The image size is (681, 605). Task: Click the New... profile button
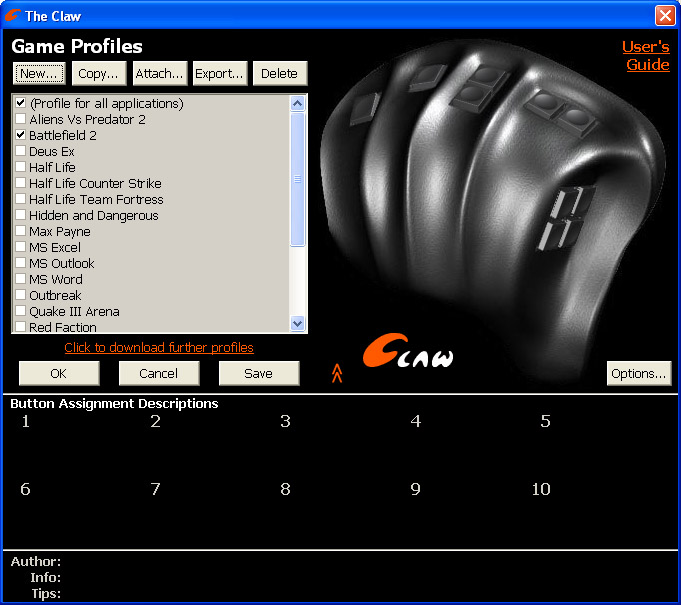pos(39,73)
